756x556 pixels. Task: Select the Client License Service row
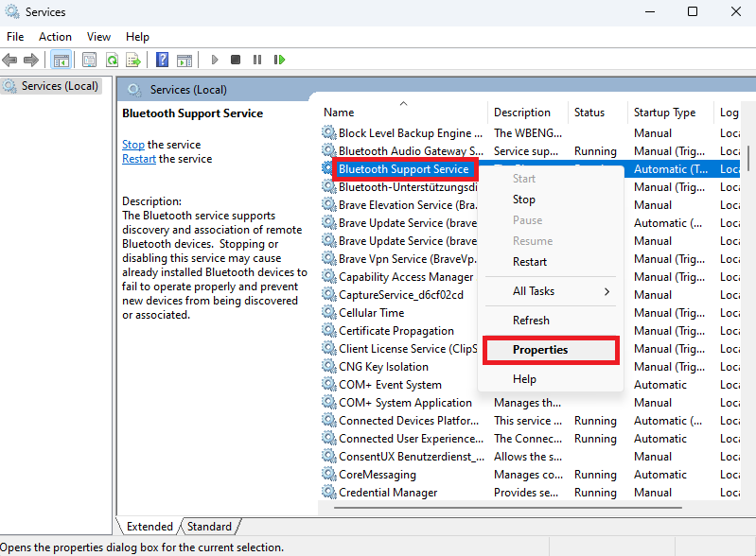[398, 348]
